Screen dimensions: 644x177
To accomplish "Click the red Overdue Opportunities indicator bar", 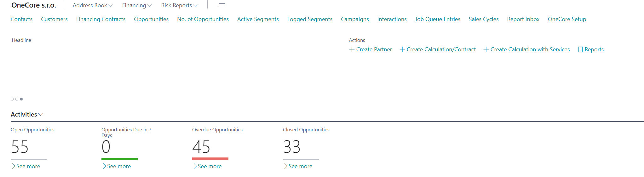I will 210,159.
